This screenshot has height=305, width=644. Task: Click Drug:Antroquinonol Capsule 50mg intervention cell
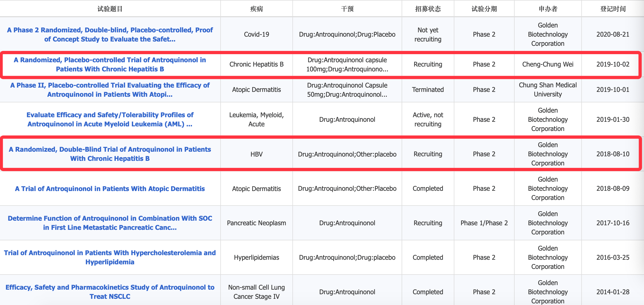tap(347, 90)
